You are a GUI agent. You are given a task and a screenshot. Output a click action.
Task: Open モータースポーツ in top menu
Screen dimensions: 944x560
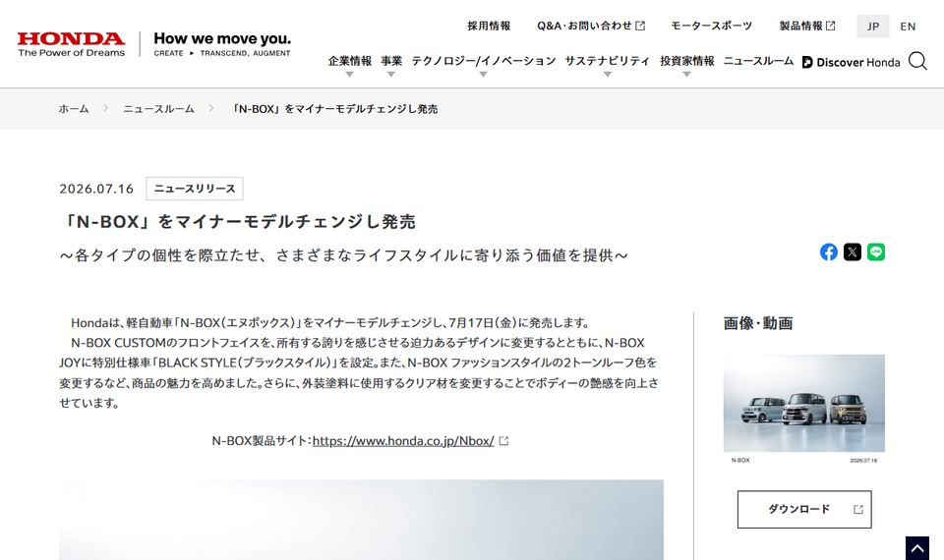tap(712, 26)
